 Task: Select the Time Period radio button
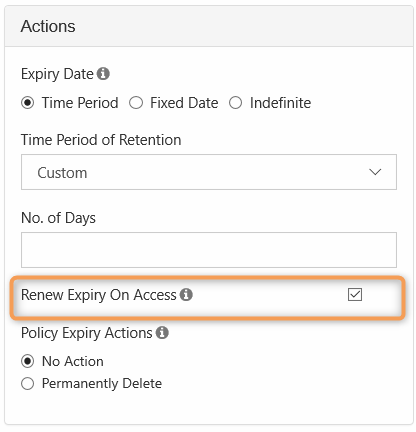click(27, 103)
